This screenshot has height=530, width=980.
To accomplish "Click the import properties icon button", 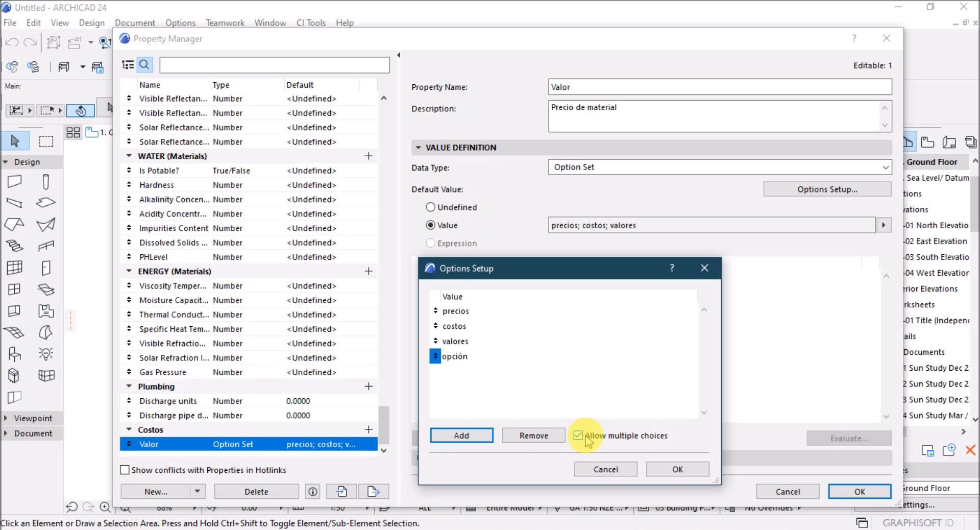I will pyautogui.click(x=341, y=492).
